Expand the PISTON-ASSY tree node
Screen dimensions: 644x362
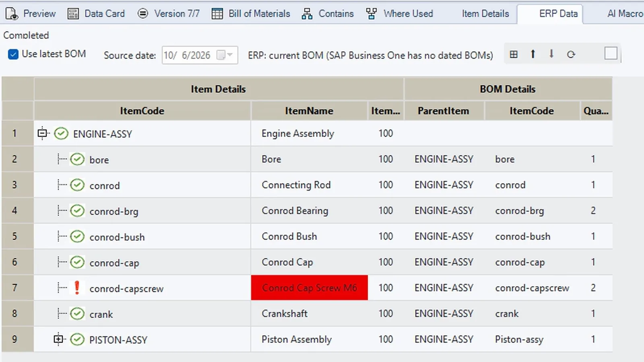point(58,339)
